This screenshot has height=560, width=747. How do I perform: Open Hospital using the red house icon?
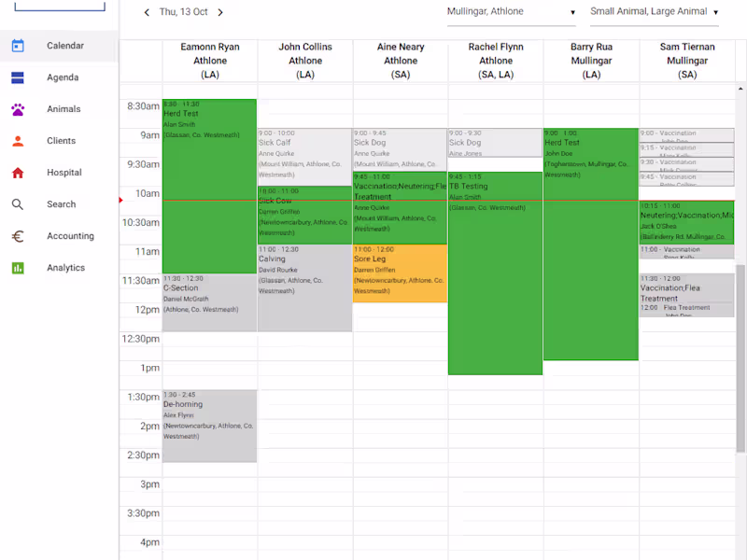coord(18,173)
